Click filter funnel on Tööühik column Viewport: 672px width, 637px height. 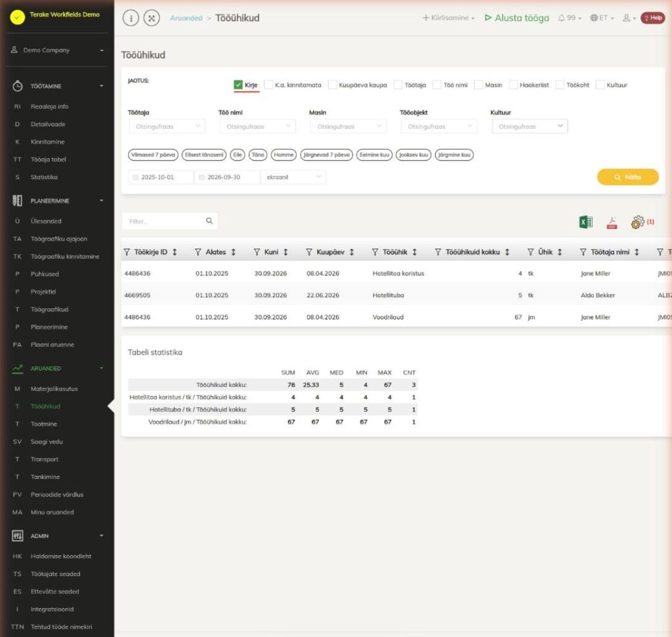pyautogui.click(x=375, y=253)
